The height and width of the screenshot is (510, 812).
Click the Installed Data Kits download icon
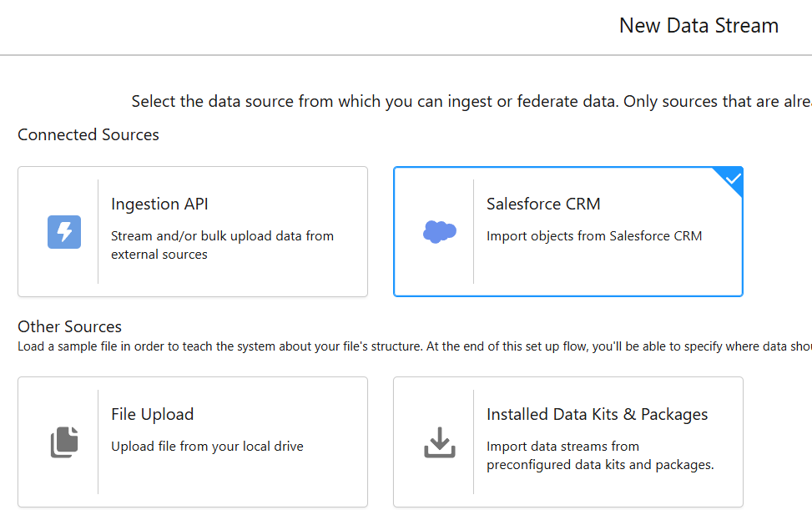(439, 442)
